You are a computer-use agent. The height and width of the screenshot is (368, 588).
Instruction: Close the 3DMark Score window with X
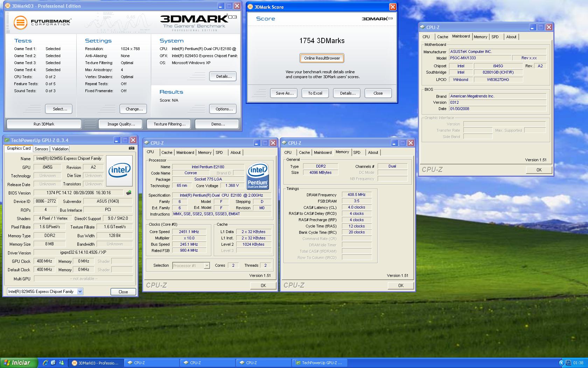tap(393, 7)
